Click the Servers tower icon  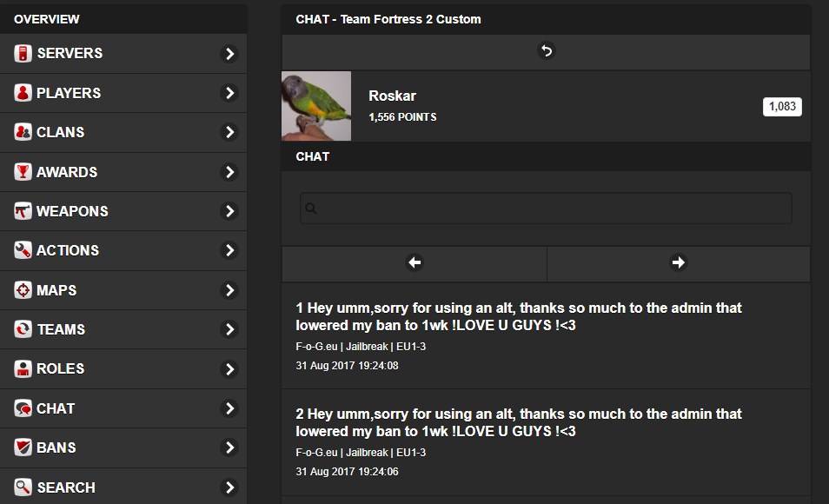point(23,53)
